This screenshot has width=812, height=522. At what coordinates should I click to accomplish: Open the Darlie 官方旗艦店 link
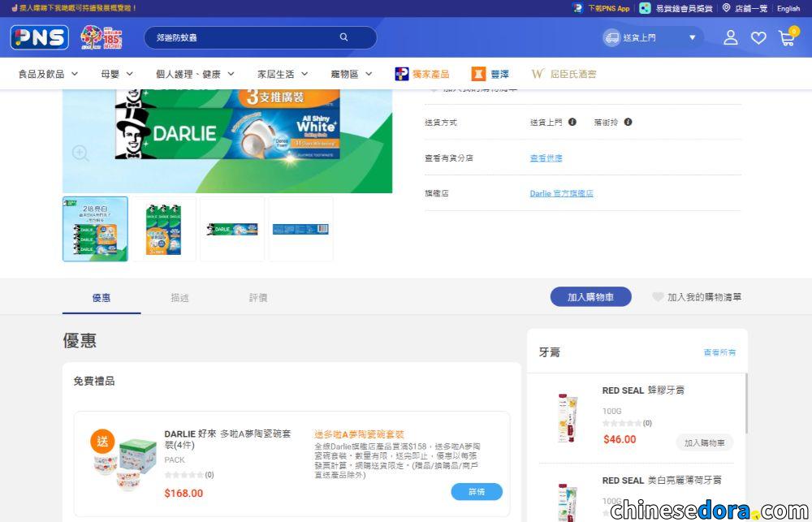point(561,193)
